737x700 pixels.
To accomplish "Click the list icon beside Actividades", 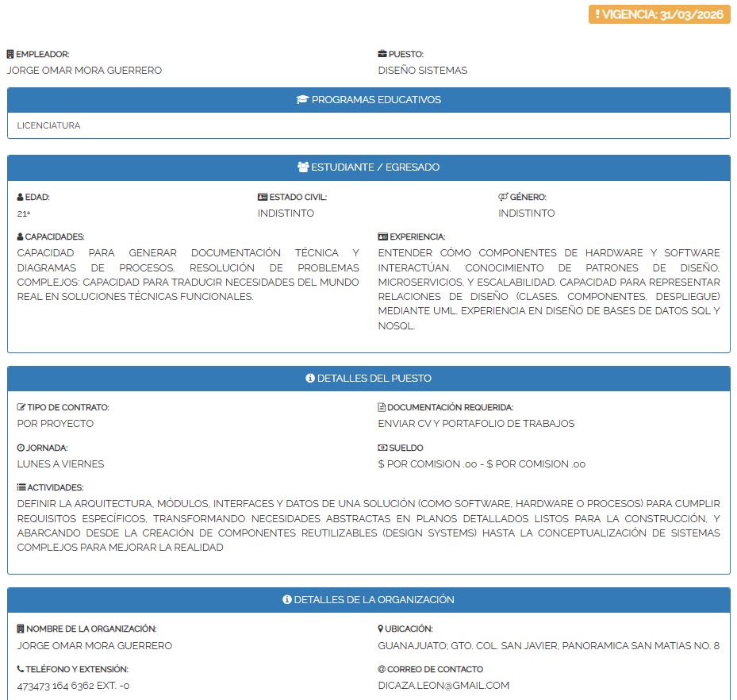I will pos(21,487).
